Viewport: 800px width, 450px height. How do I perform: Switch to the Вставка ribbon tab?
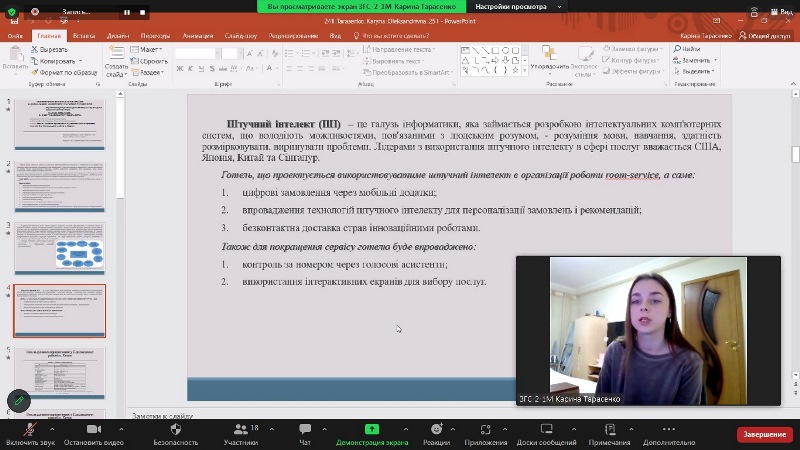coord(84,36)
